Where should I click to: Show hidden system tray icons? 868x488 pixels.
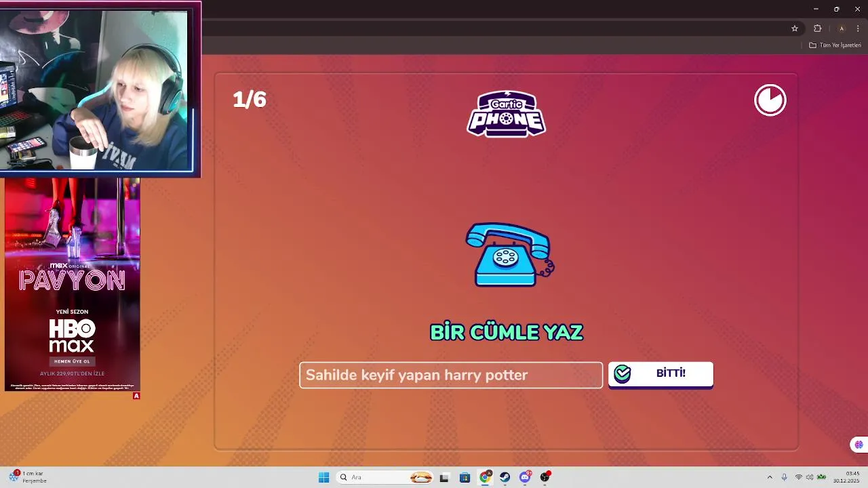coord(770,477)
